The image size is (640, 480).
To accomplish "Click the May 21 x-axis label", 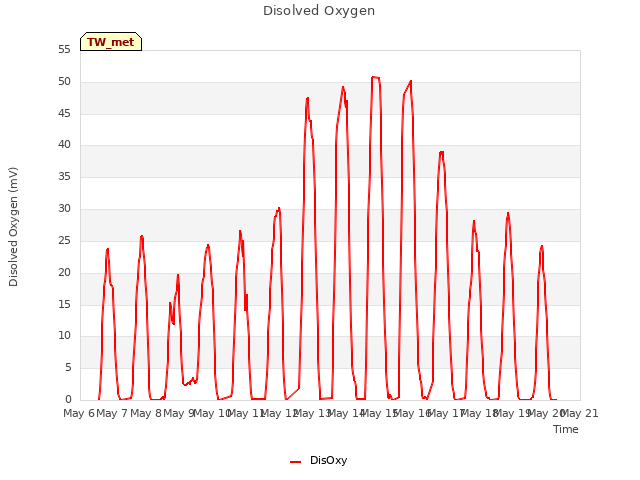I will click(580, 413).
